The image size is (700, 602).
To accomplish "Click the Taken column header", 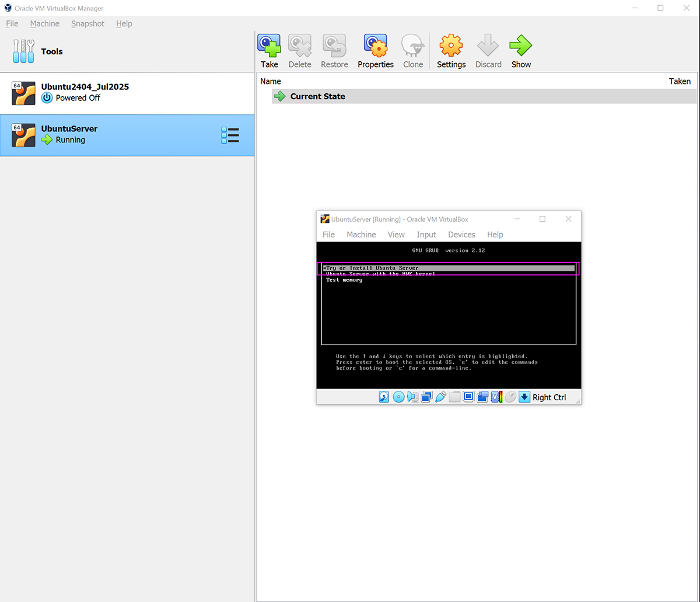I will pos(680,81).
